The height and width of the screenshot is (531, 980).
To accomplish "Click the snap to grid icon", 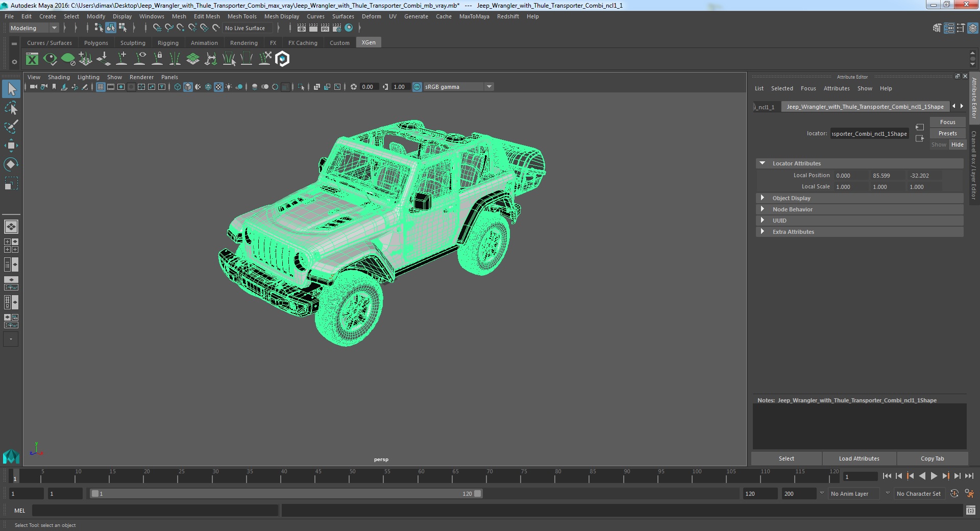I will coord(157,28).
